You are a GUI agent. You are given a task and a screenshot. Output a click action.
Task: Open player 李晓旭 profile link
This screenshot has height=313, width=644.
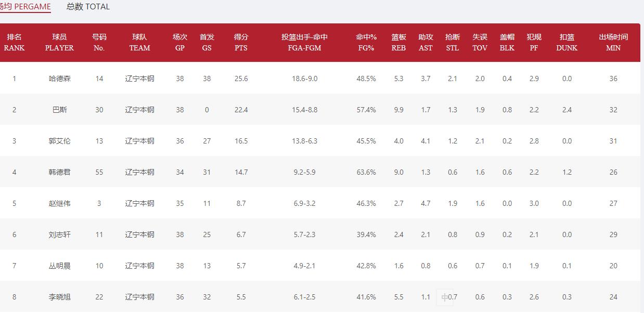click(x=59, y=297)
